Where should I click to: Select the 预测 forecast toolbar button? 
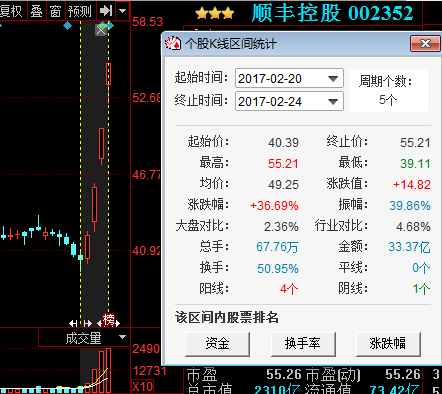[80, 11]
